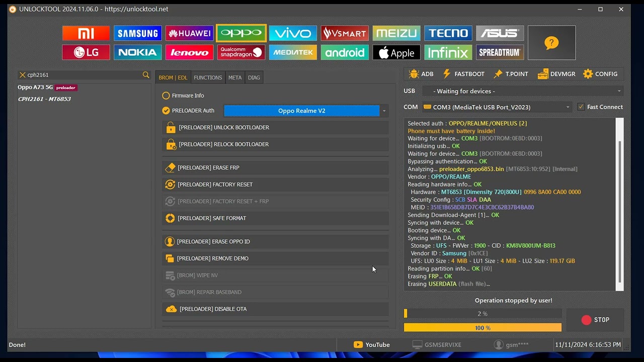Open DEVMGR device manager

point(556,74)
